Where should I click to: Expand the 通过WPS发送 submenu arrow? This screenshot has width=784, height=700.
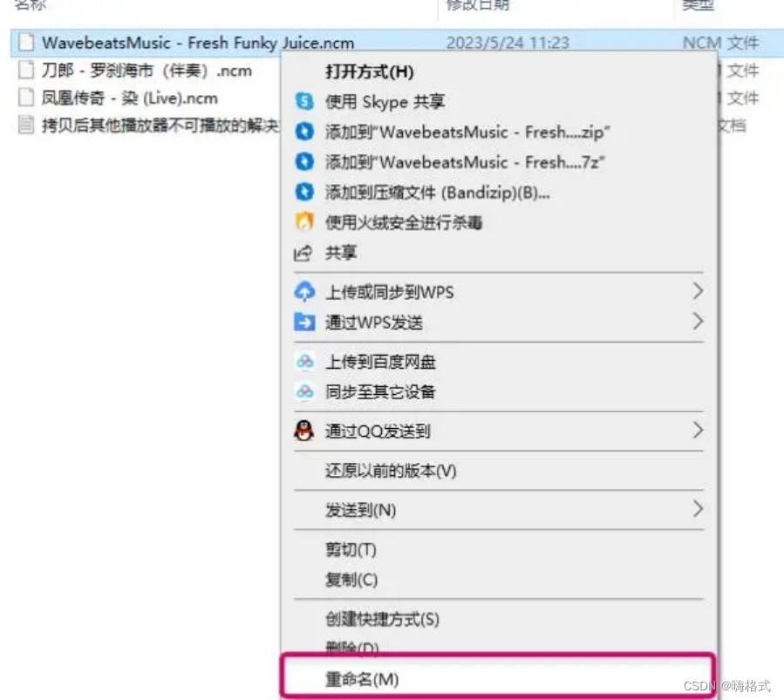click(698, 321)
